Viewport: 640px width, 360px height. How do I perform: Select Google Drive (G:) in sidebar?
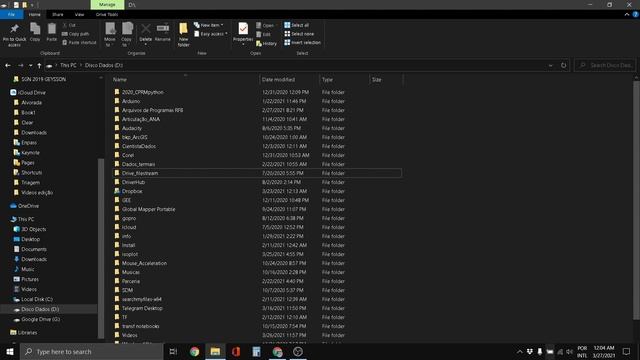[40, 320]
